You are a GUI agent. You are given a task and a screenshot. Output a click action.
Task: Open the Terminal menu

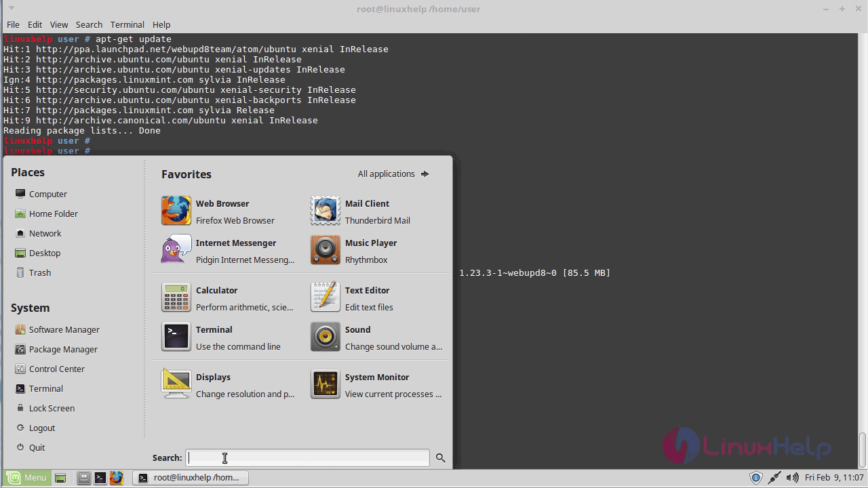[x=127, y=24]
